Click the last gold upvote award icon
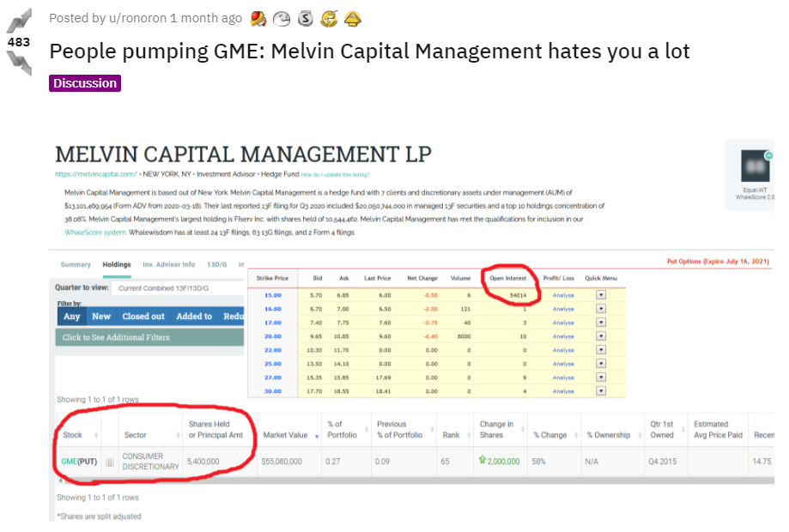The image size is (789, 532). click(x=353, y=18)
